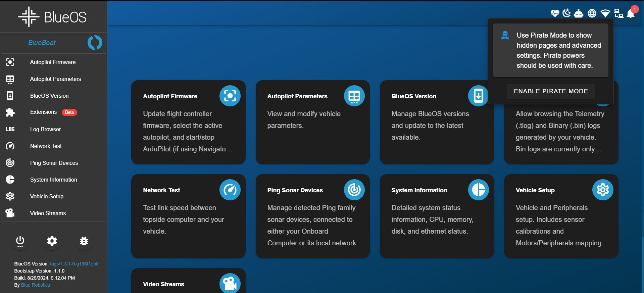Click the System Information card's pie icon
644x293 pixels.
coord(479,190)
